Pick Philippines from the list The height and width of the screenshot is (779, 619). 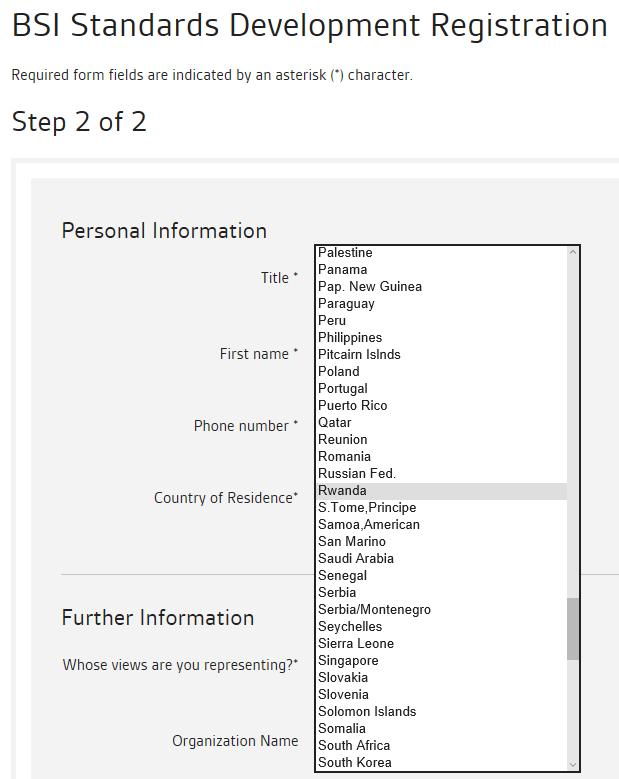click(x=349, y=338)
